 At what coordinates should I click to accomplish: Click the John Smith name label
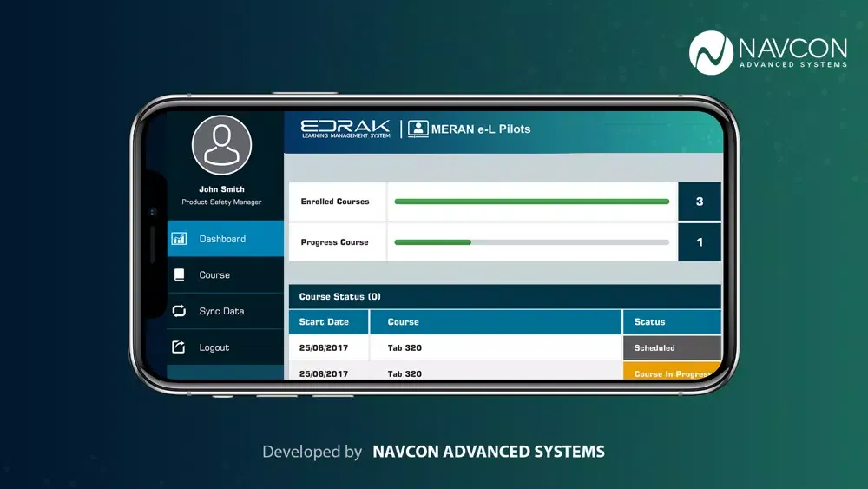(221, 189)
